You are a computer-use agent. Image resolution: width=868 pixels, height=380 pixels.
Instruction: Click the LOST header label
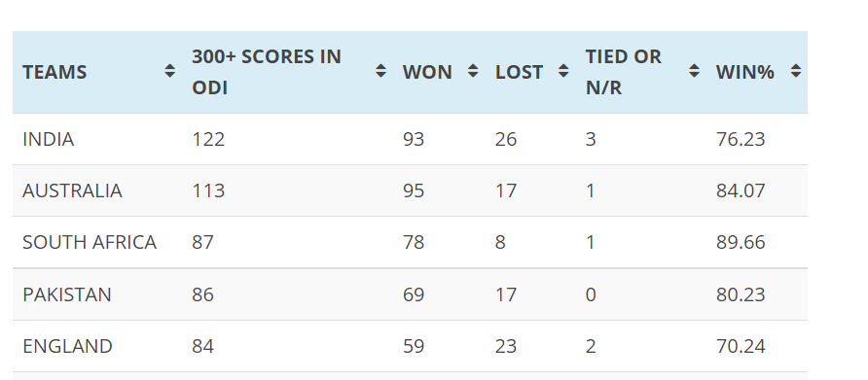point(519,73)
